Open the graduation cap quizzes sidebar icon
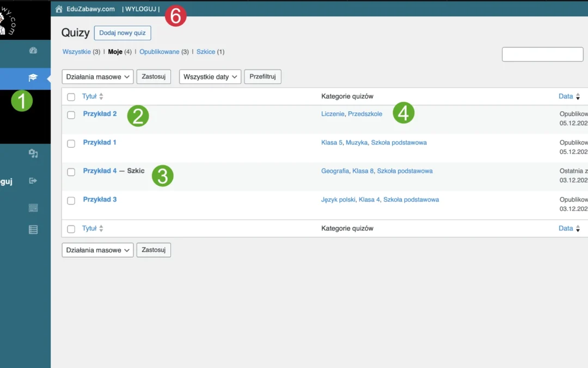 [x=33, y=78]
